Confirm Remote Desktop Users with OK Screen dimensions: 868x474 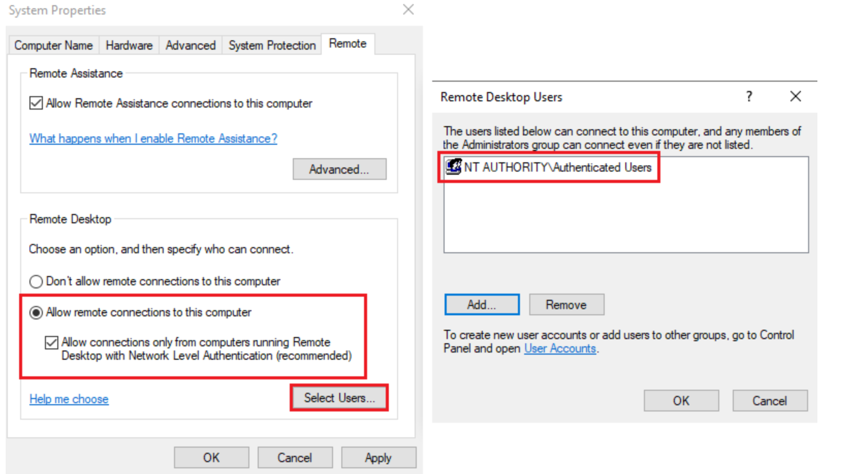[681, 400]
